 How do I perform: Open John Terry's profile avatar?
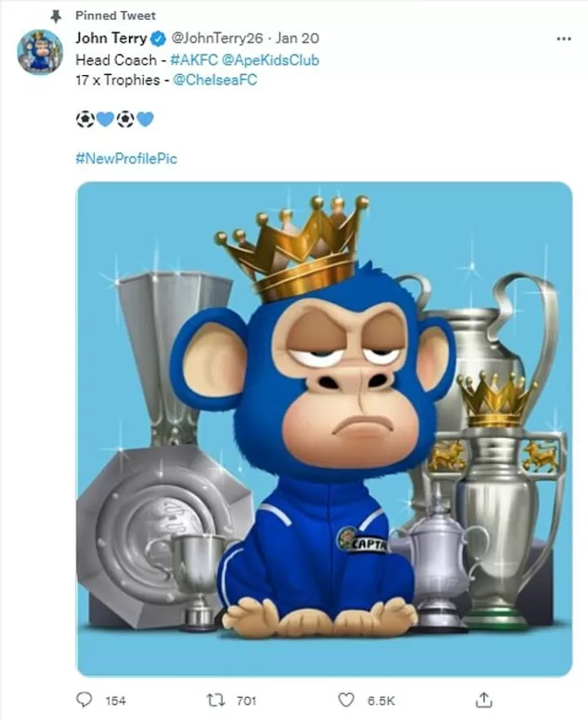pyautogui.click(x=40, y=52)
